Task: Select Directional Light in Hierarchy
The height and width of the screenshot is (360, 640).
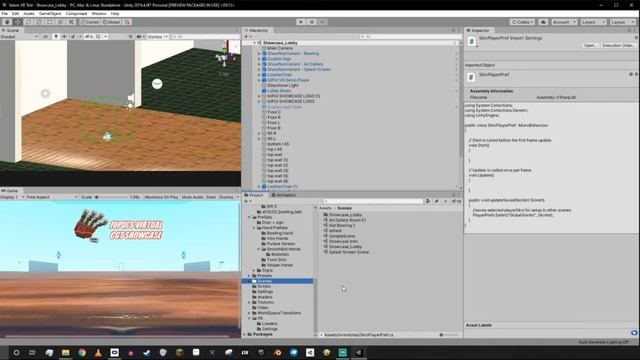Action: pos(283,85)
